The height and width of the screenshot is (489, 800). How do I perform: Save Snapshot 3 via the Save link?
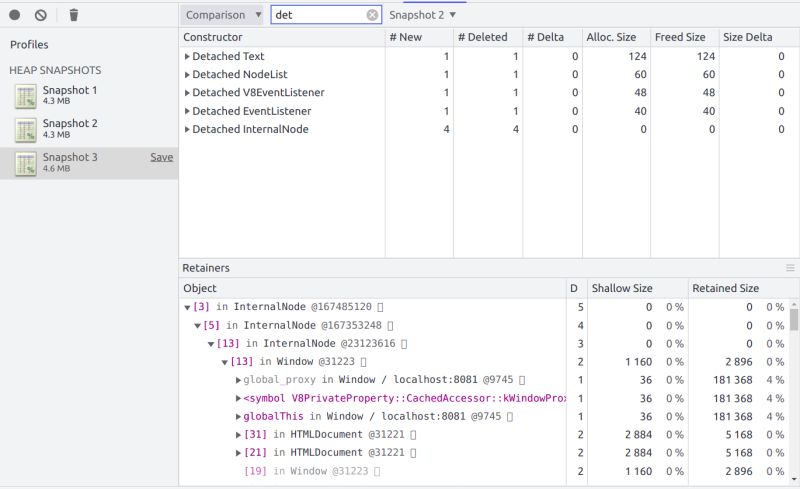(161, 157)
